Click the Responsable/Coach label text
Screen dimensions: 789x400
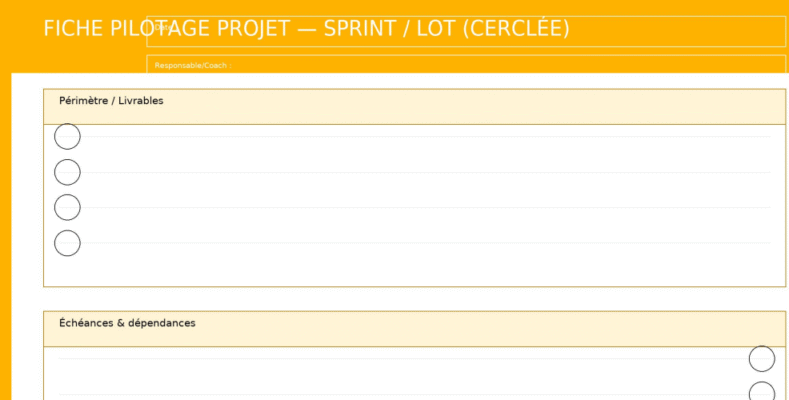coord(193,65)
